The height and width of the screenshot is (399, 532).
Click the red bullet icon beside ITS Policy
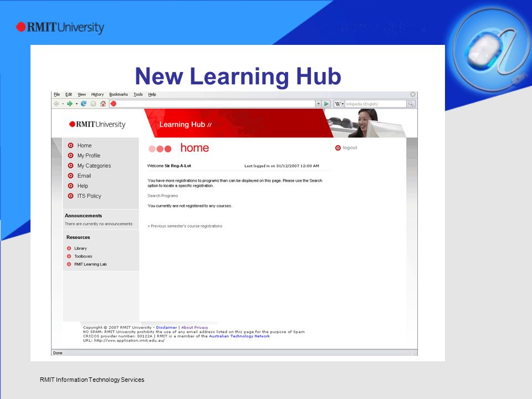70,196
